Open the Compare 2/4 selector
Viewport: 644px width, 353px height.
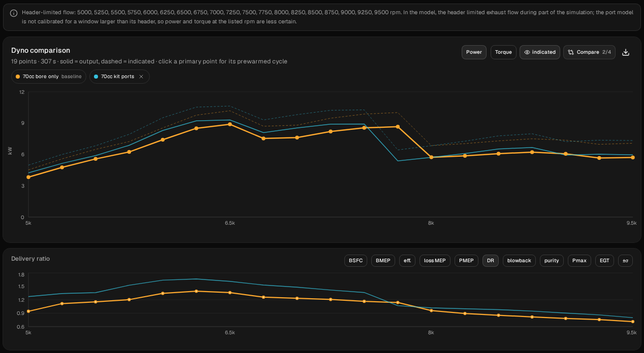tap(589, 52)
